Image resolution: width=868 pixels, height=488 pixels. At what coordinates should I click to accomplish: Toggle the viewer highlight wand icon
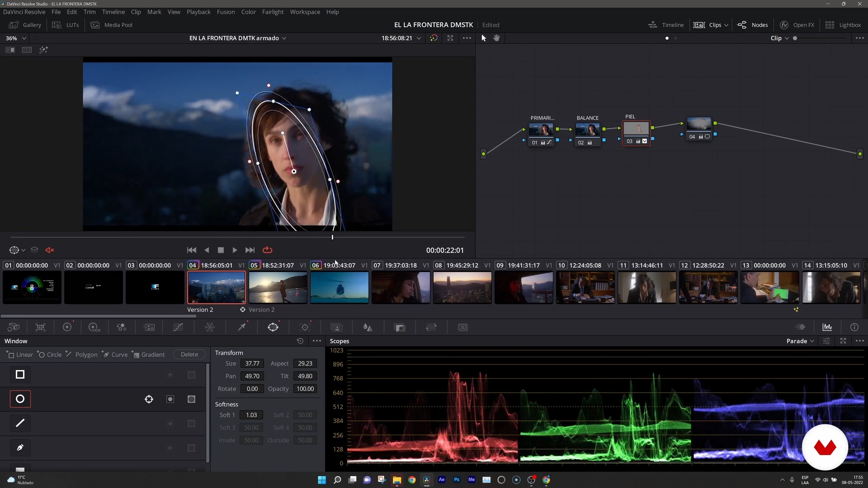(43, 50)
